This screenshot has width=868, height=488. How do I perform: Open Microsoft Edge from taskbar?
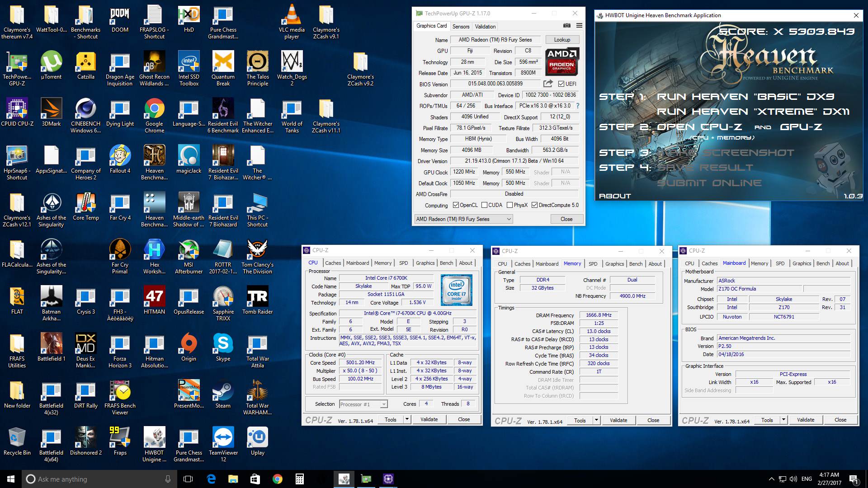(x=211, y=479)
